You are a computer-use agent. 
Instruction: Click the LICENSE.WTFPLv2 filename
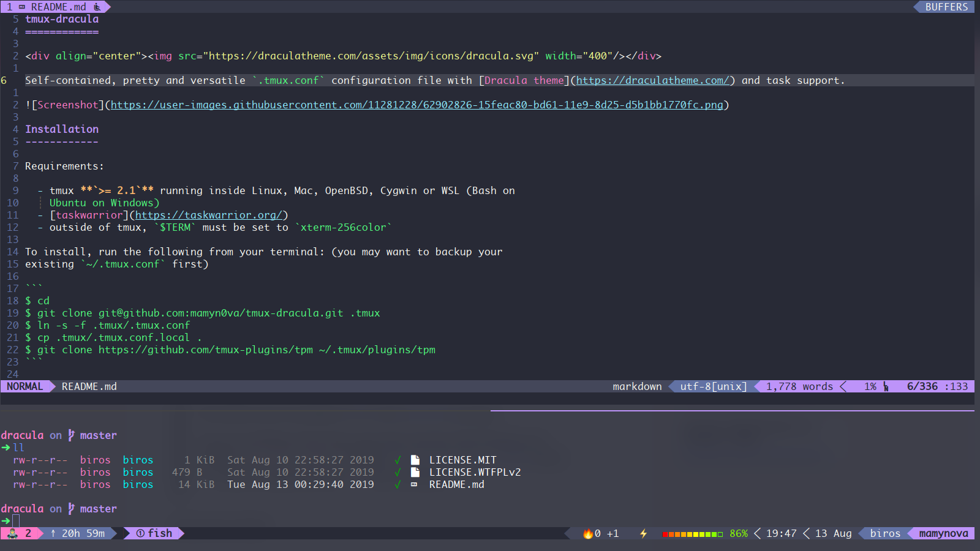[475, 472]
